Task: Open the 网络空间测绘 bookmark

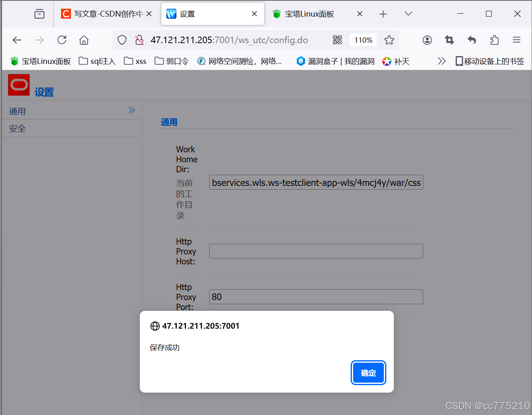Action: (239, 61)
